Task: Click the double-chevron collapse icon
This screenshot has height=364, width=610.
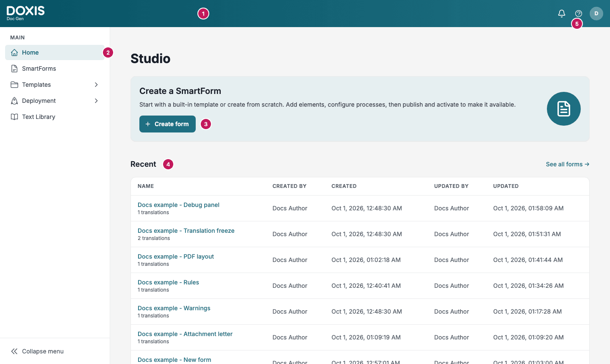Action: pos(14,351)
